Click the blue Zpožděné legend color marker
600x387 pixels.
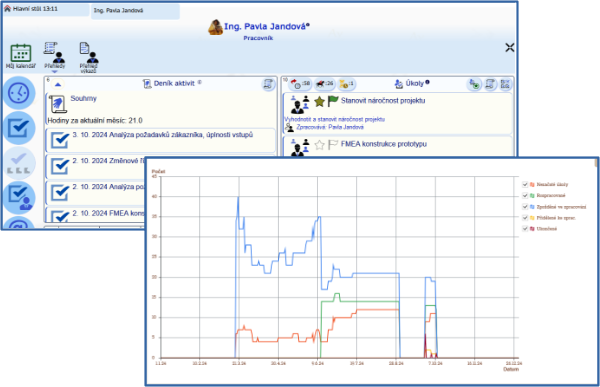pos(532,207)
